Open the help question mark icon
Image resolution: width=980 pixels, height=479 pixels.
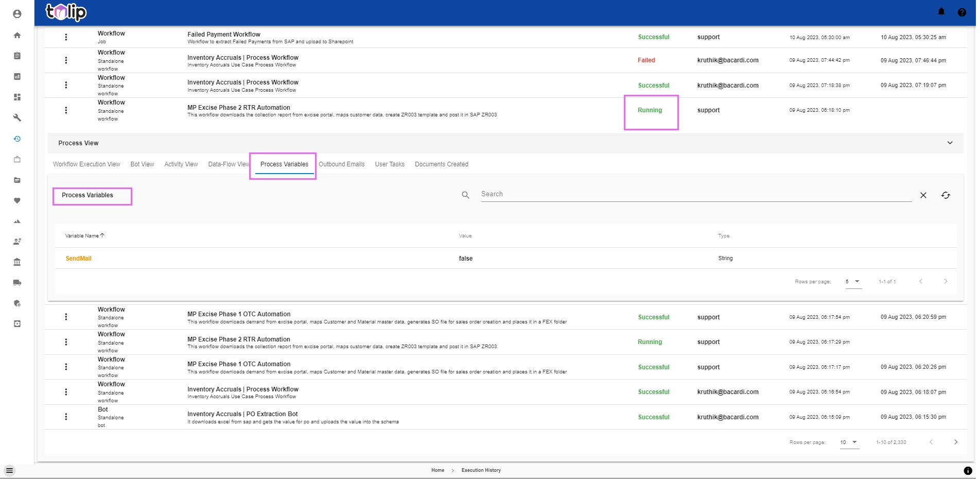[x=961, y=12]
